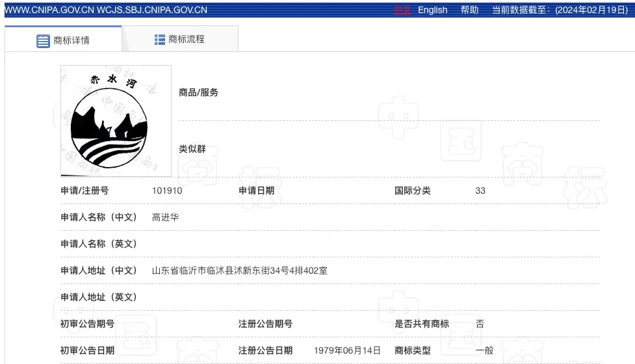Switch to the 商标流程 tab

click(180, 39)
